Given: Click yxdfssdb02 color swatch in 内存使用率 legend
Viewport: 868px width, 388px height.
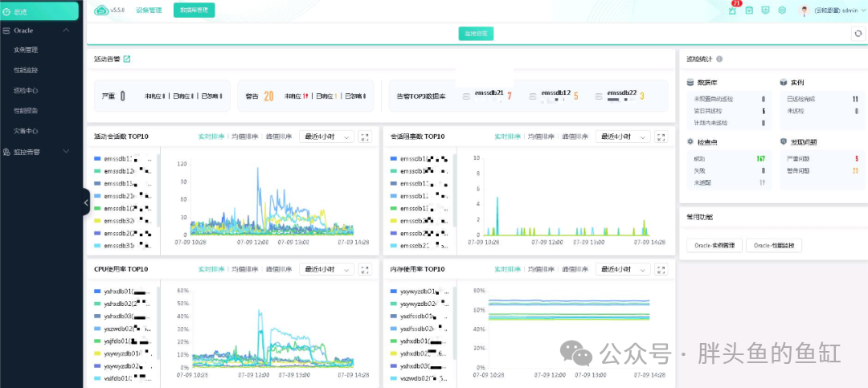Looking at the screenshot, I should (394, 329).
